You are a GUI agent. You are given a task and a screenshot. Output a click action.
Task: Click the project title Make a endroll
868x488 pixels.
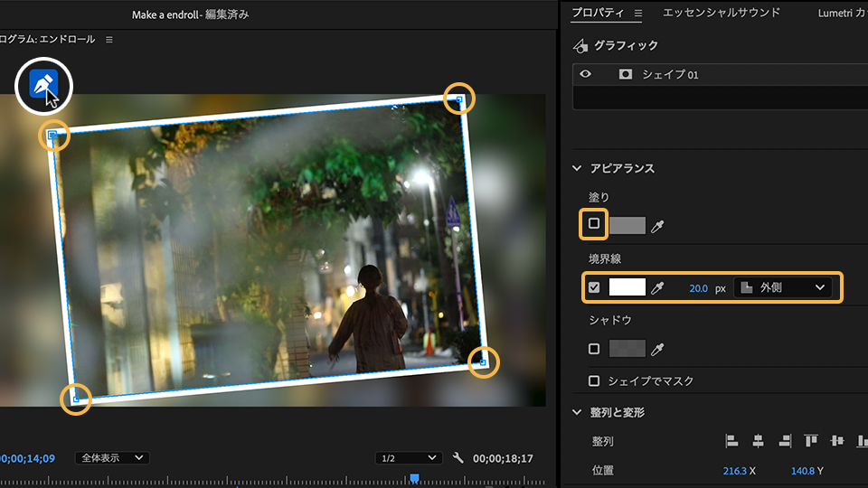point(165,15)
